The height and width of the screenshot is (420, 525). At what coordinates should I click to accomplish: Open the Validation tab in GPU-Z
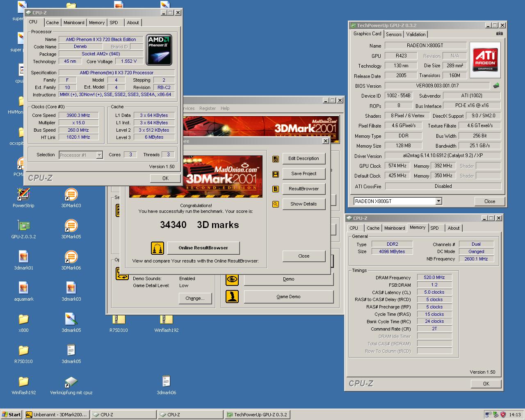pyautogui.click(x=416, y=34)
